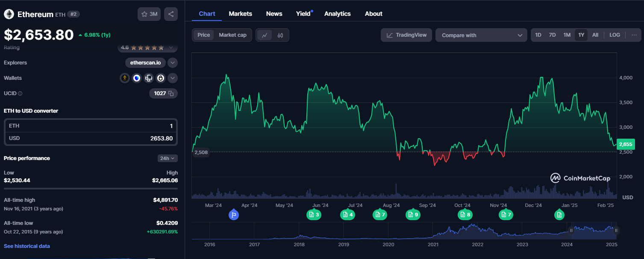This screenshot has height=259, width=644.
Task: Click the USD converter input field
Action: [x=91, y=138]
